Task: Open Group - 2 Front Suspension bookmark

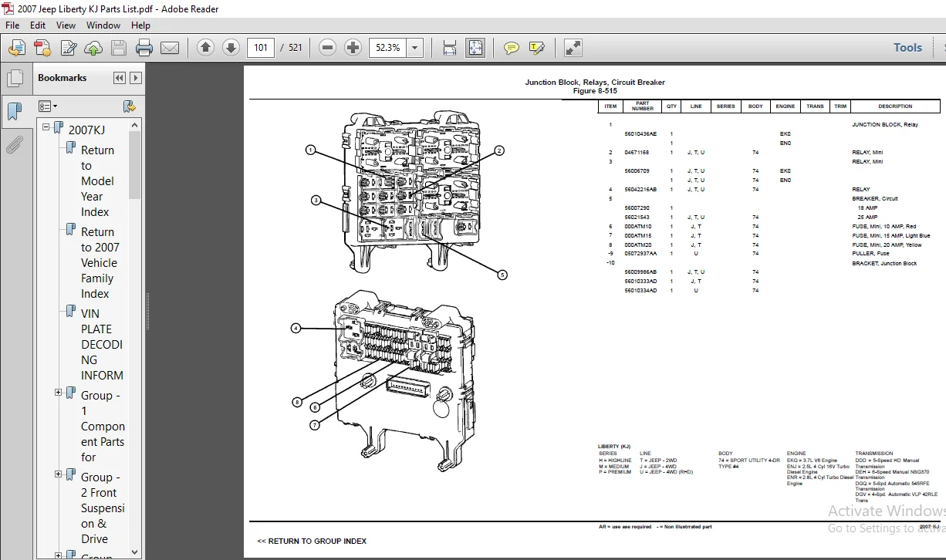Action: point(103,508)
